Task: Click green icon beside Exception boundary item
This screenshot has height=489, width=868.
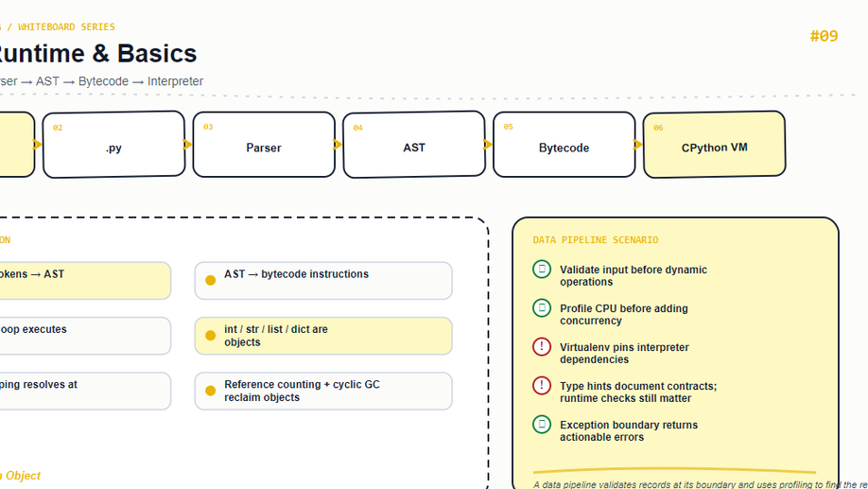Action: click(x=542, y=424)
